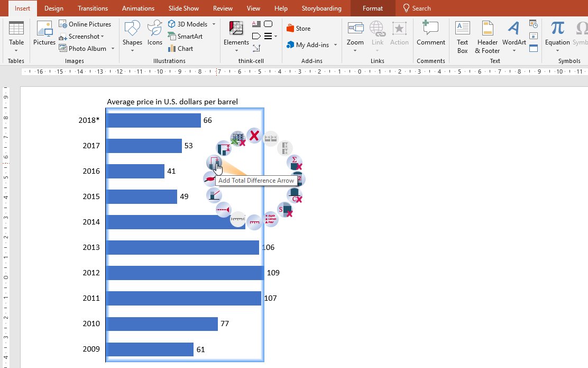Select the 2010 bar in the chart
The height and width of the screenshot is (368, 588).
[x=162, y=324]
